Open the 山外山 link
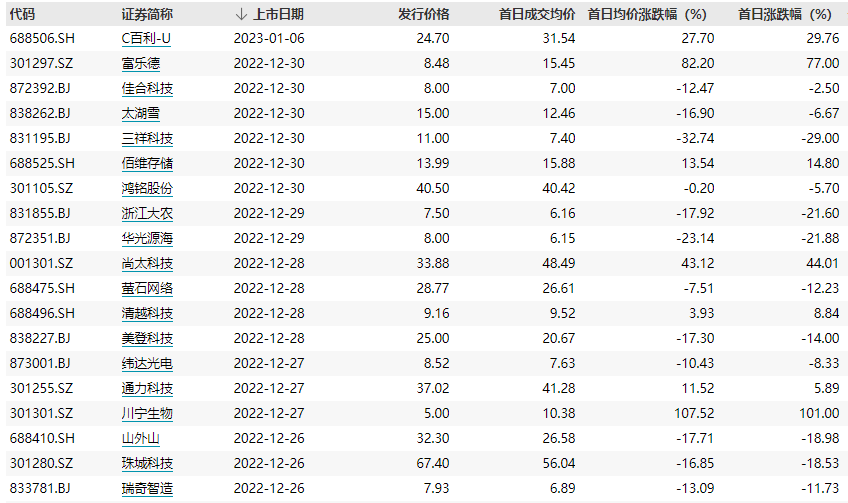848x503 pixels. click(140, 439)
